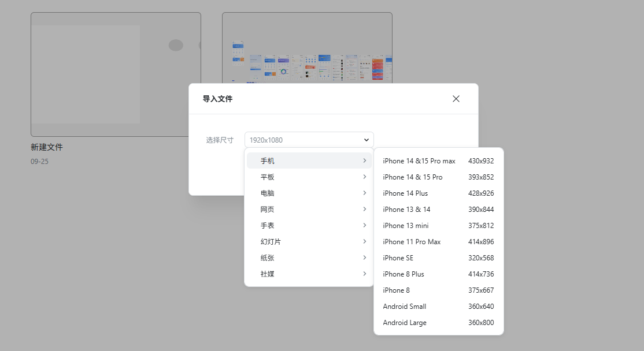644x351 pixels.
Task: Select iPhone 14 & 15 Pro max preset
Action: [x=437, y=160]
